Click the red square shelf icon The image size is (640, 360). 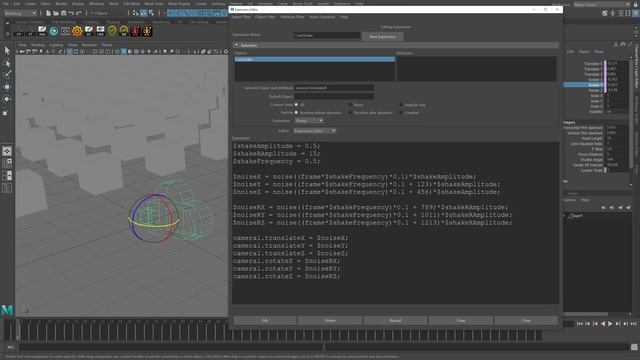(x=136, y=31)
